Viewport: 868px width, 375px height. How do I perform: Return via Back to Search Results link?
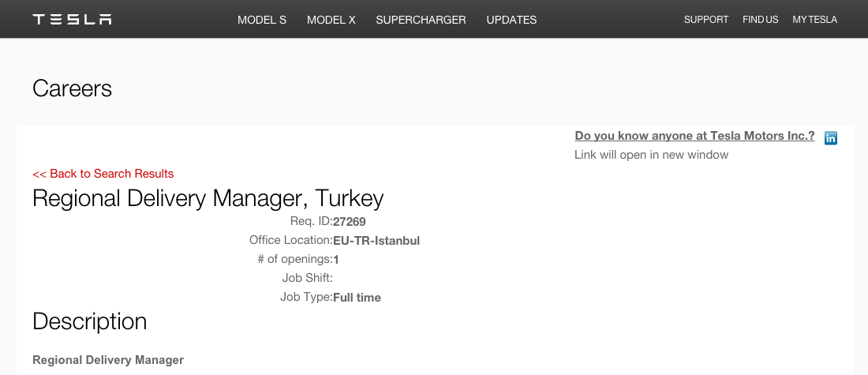[x=103, y=174]
